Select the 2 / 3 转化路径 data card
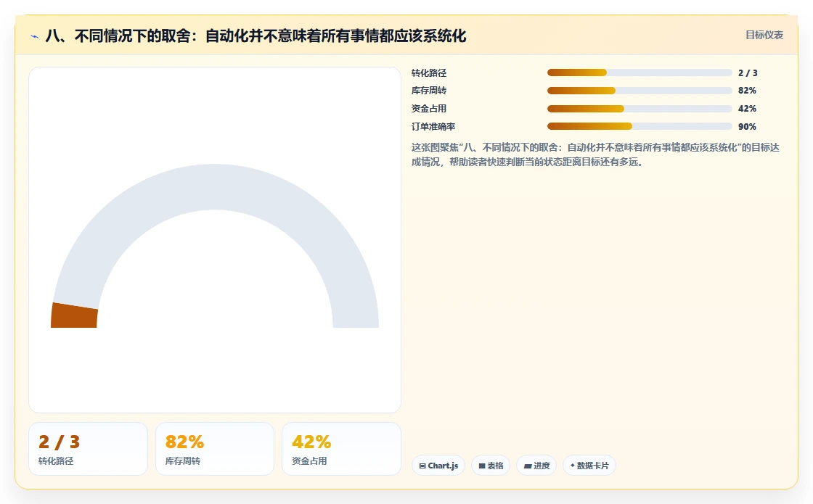 click(x=88, y=449)
